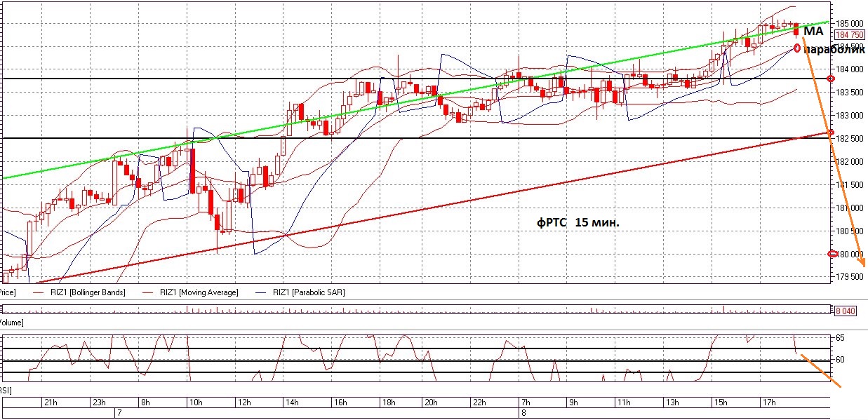Click the 182 000 price axis label

(850, 161)
